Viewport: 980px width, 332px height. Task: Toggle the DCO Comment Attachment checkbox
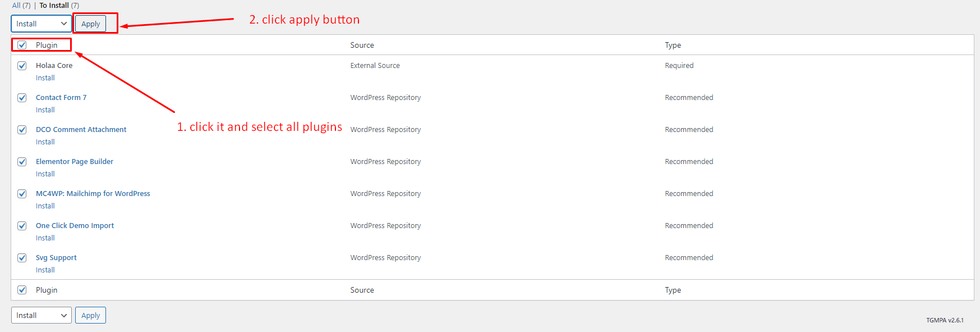tap(22, 130)
